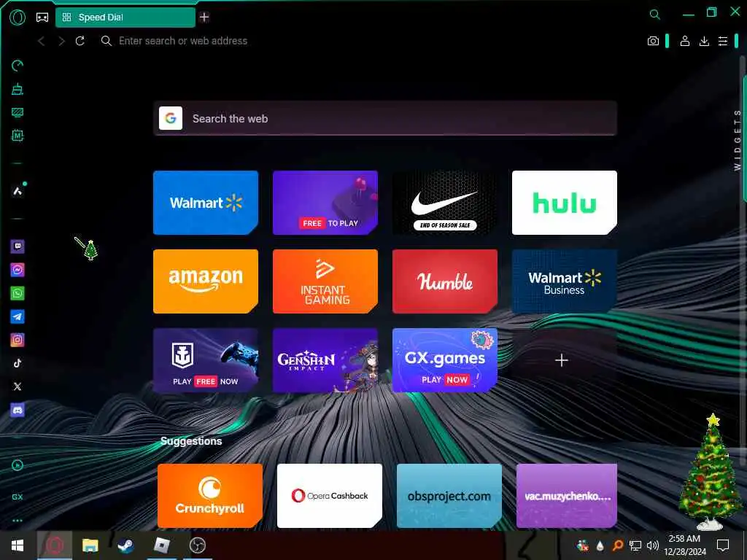Open Messenger in the sidebar
Viewport: 747px width, 560px height.
tap(18, 270)
